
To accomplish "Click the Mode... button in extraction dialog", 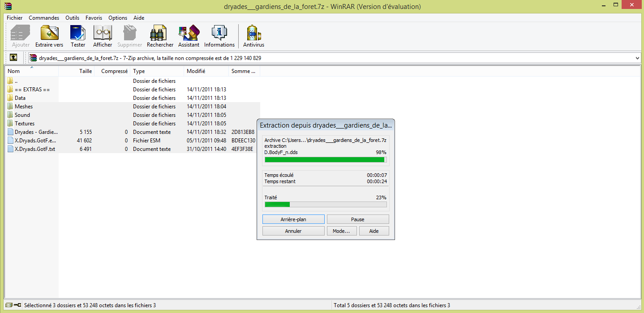I will (342, 231).
